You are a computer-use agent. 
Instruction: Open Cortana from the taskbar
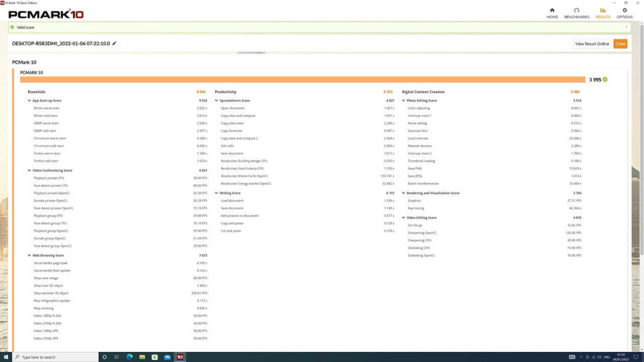[104, 357]
